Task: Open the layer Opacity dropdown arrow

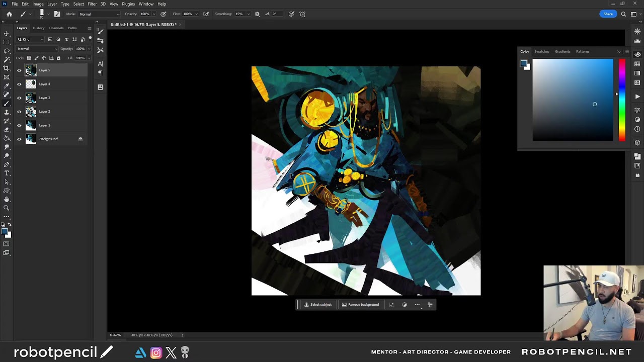Action: [x=89, y=49]
